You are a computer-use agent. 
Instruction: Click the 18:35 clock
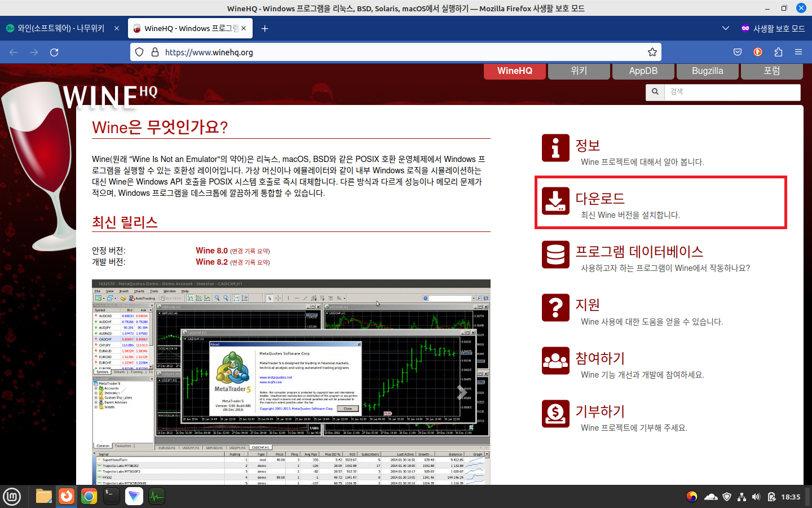791,497
